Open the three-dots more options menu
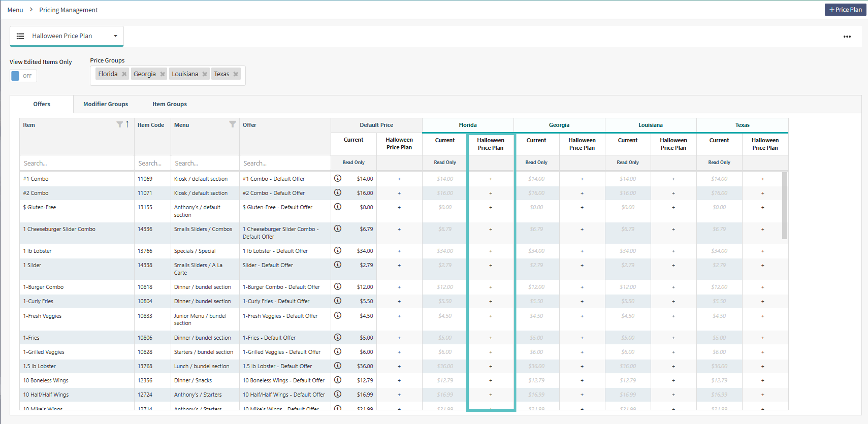Image resolution: width=868 pixels, height=424 pixels. click(x=847, y=36)
